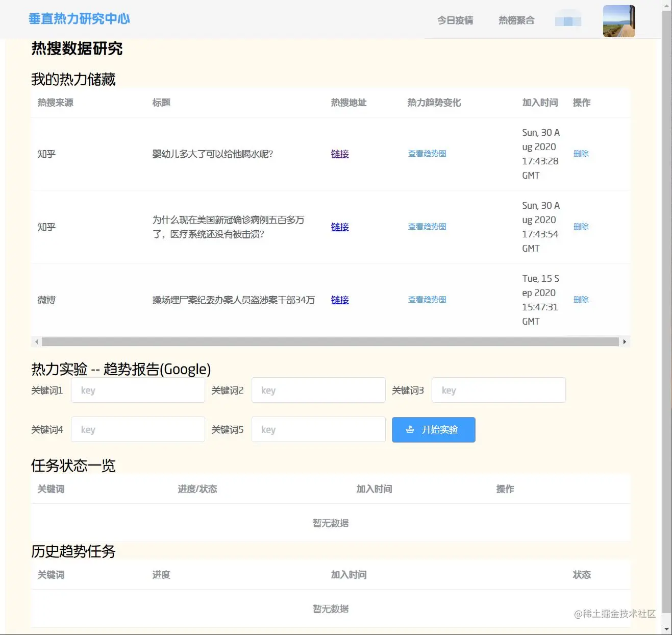Click page vertical scrollbar down arrow

[666, 629]
